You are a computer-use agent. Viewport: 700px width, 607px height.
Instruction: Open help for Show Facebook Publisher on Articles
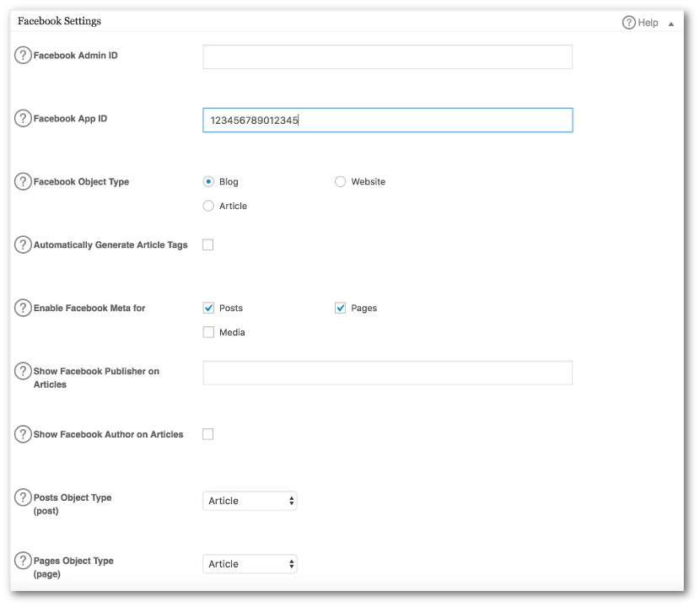point(23,371)
